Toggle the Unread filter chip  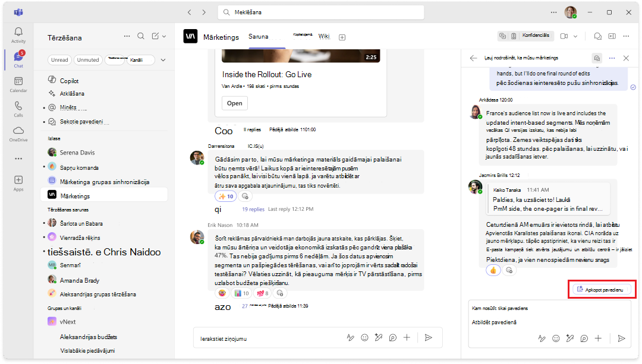pos(60,60)
